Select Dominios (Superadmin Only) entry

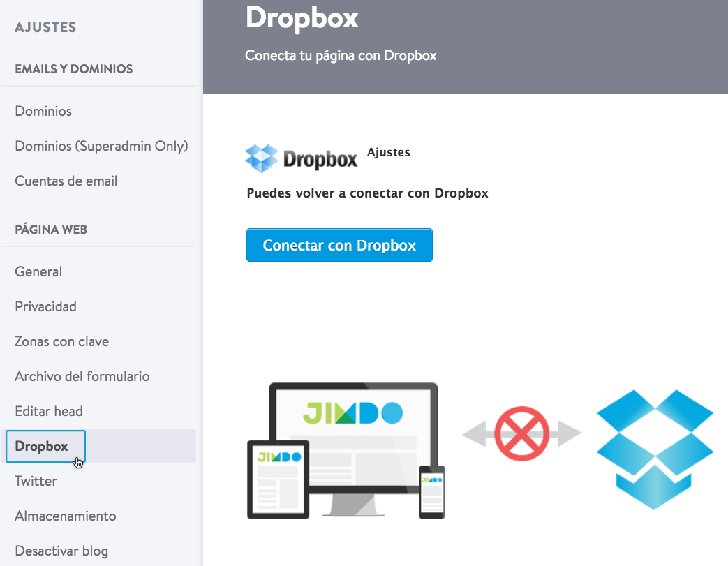[102, 147]
